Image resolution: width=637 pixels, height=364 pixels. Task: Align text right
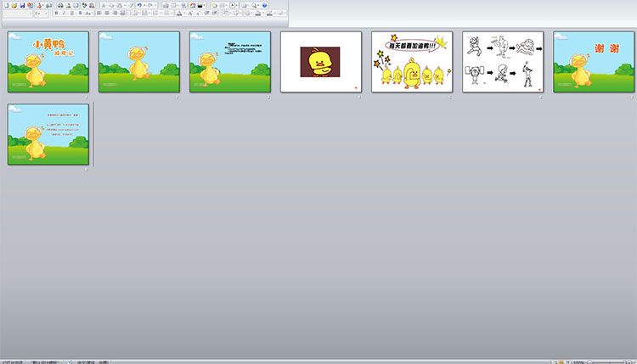[x=115, y=13]
